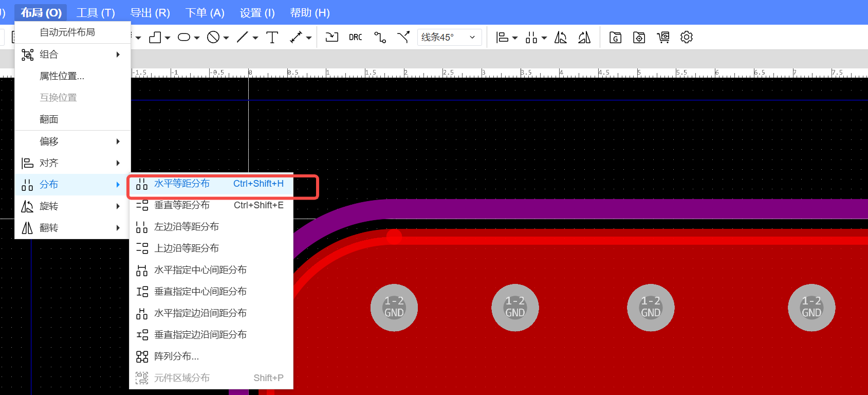Click the import/update changes icon
The width and height of the screenshot is (868, 395).
tap(332, 37)
